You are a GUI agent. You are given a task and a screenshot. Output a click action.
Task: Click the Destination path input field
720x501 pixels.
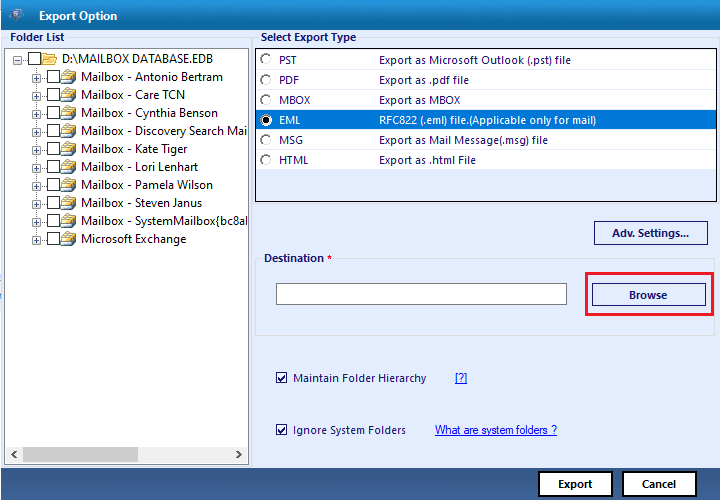pos(421,294)
